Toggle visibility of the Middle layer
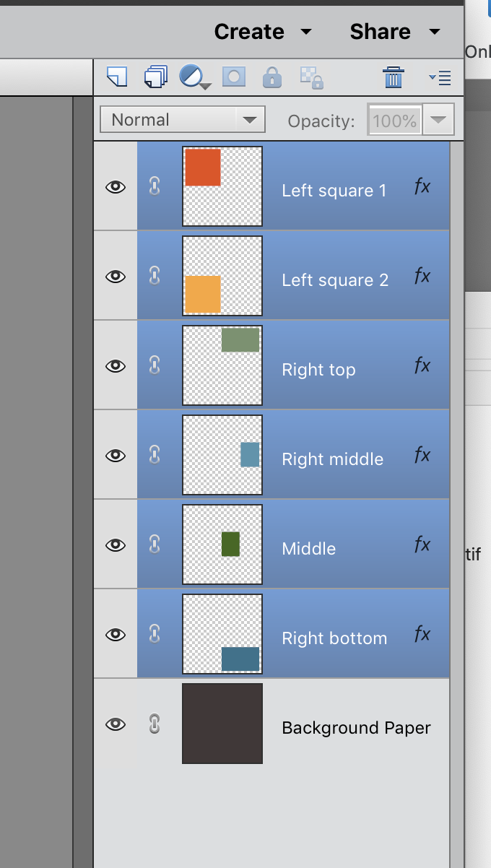Viewport: 491px width, 868px height. (116, 545)
